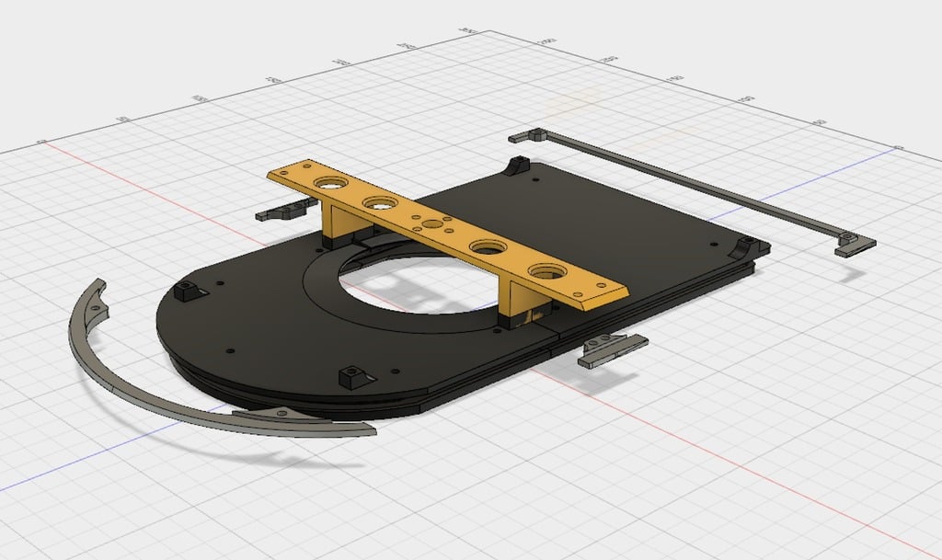This screenshot has height=560, width=942.
Task: Click the center hole of the orange bar
Action: pyautogui.click(x=432, y=224)
